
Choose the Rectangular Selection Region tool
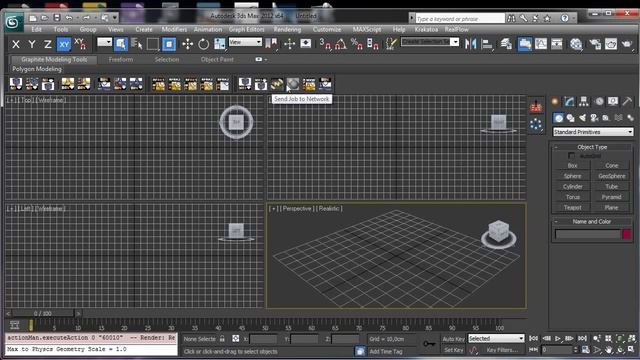click(x=153, y=44)
